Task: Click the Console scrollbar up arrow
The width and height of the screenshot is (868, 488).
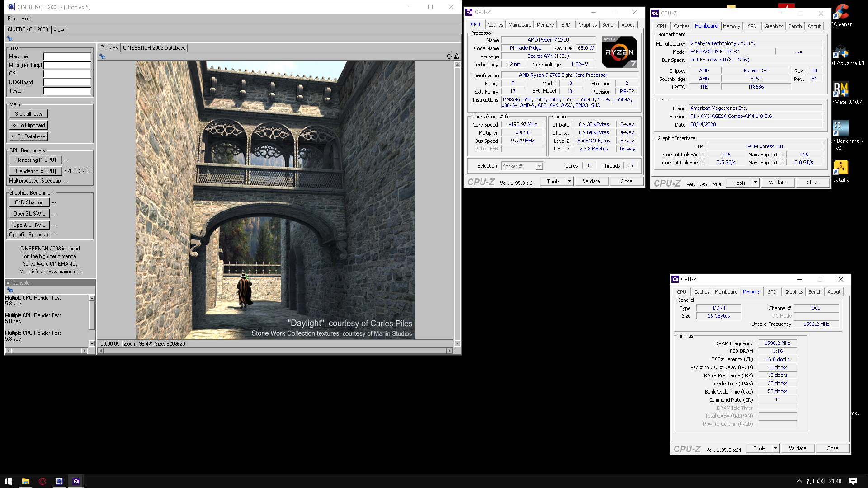Action: tap(92, 298)
